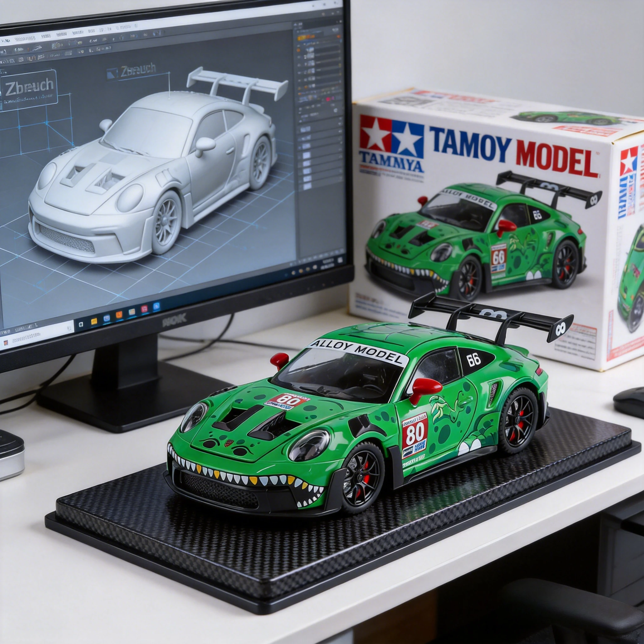
Task: Click the pink marker in the right-side panel
Action: [x=328, y=99]
